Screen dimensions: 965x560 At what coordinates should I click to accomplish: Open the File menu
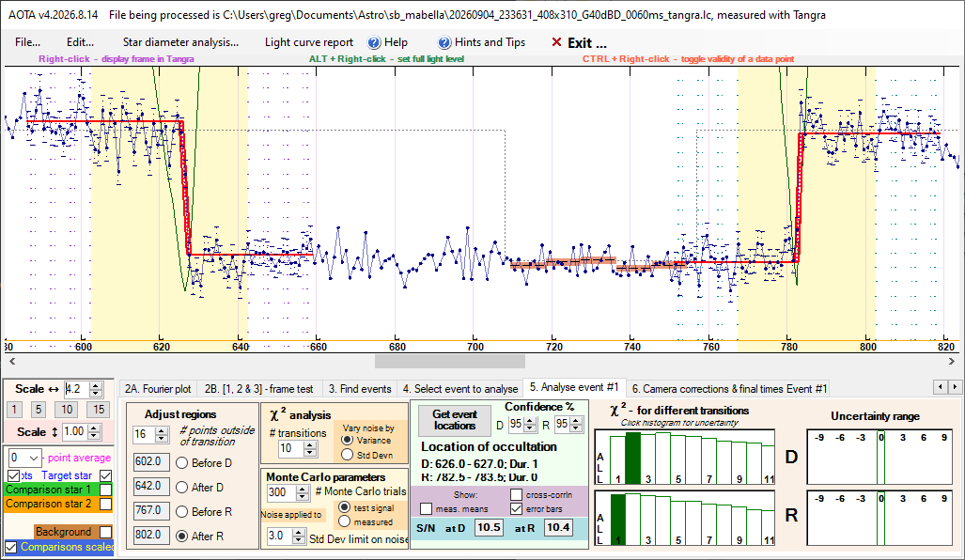click(27, 42)
